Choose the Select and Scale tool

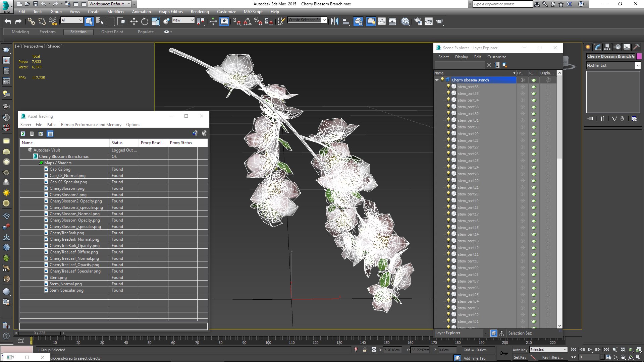click(x=156, y=21)
